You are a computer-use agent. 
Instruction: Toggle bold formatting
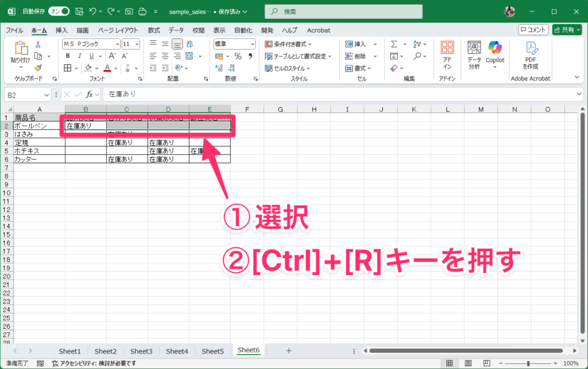pos(67,56)
